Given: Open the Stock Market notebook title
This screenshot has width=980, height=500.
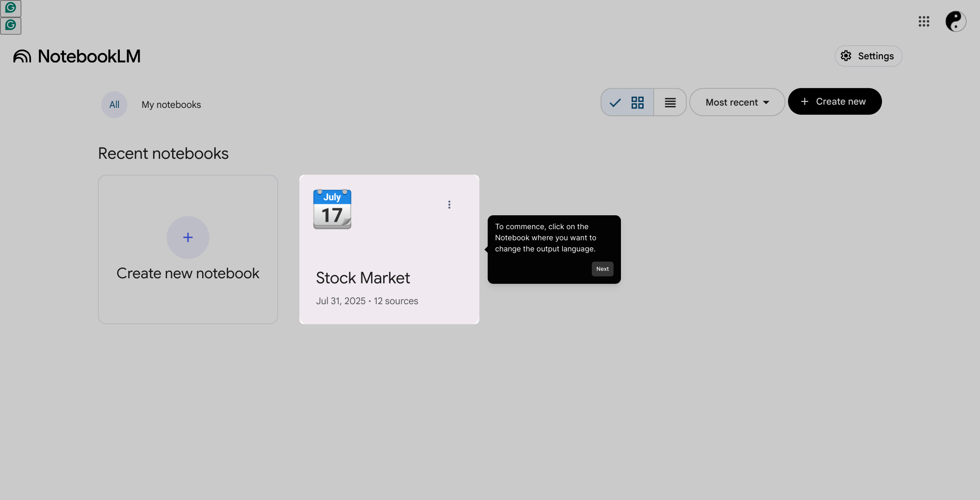Looking at the screenshot, I should pos(363,278).
